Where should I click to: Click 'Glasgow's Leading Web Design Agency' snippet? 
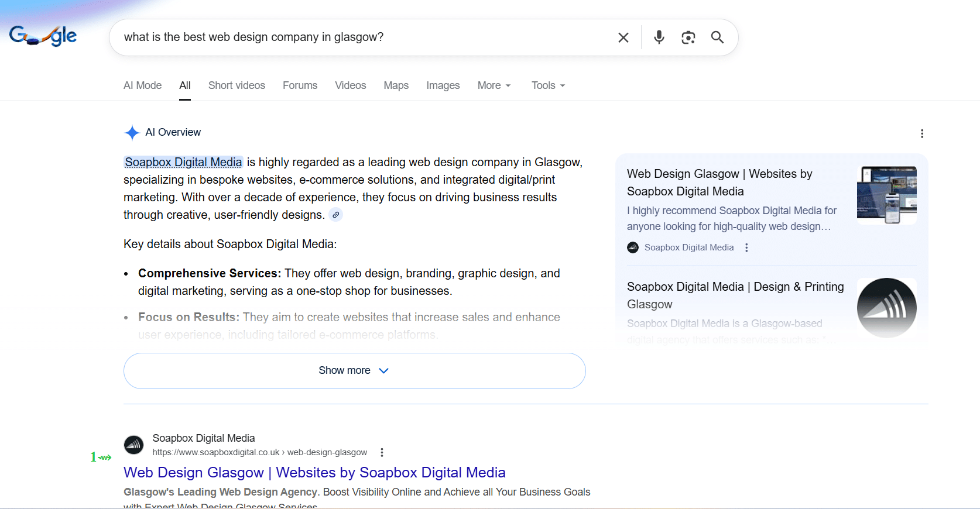[220, 492]
